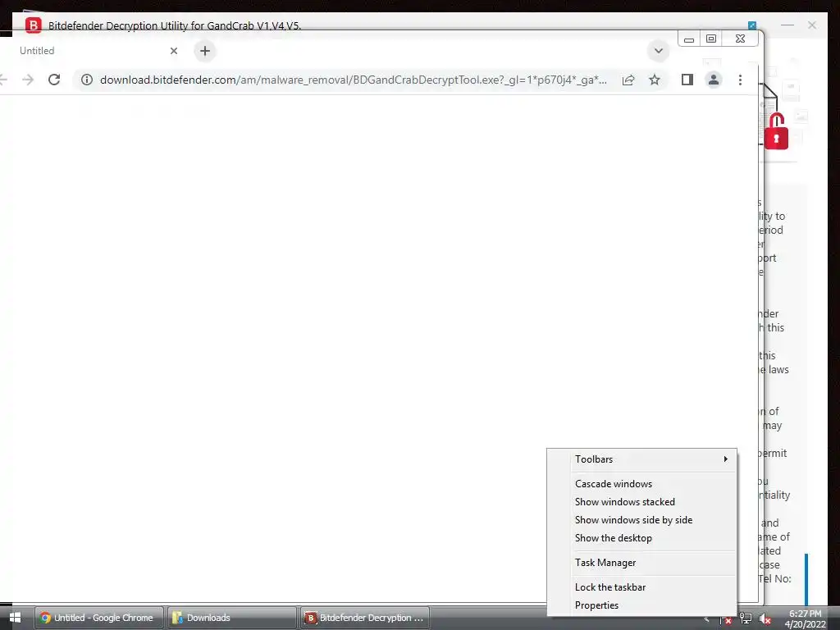The image size is (840, 630).
Task: Minimize the Chrome window
Action: pyautogui.click(x=689, y=39)
